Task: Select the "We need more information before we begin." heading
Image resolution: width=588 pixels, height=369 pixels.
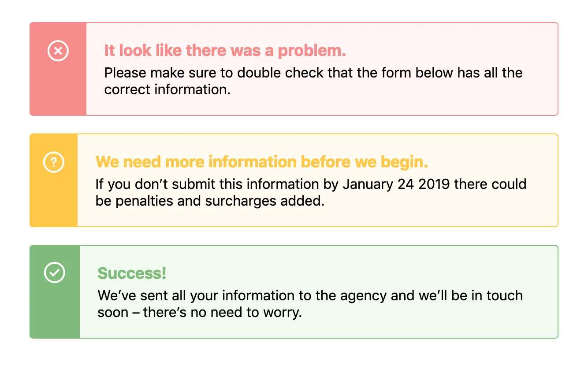Action: pos(261,162)
